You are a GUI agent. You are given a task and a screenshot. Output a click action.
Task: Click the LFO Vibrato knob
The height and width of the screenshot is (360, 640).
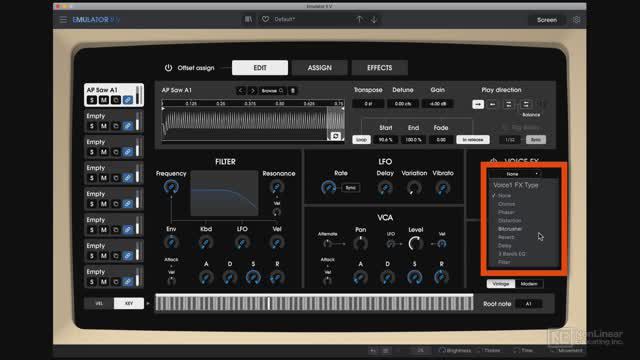(442, 188)
